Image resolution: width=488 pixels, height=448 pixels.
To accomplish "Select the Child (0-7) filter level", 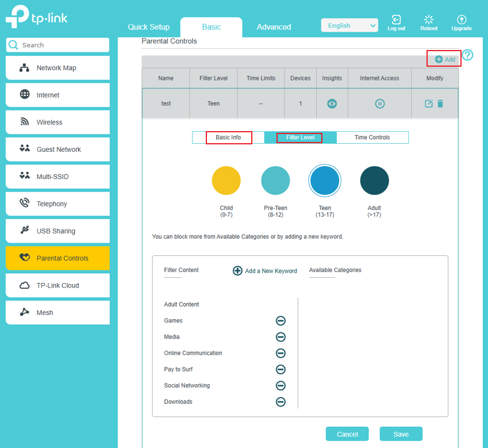I will click(x=226, y=181).
